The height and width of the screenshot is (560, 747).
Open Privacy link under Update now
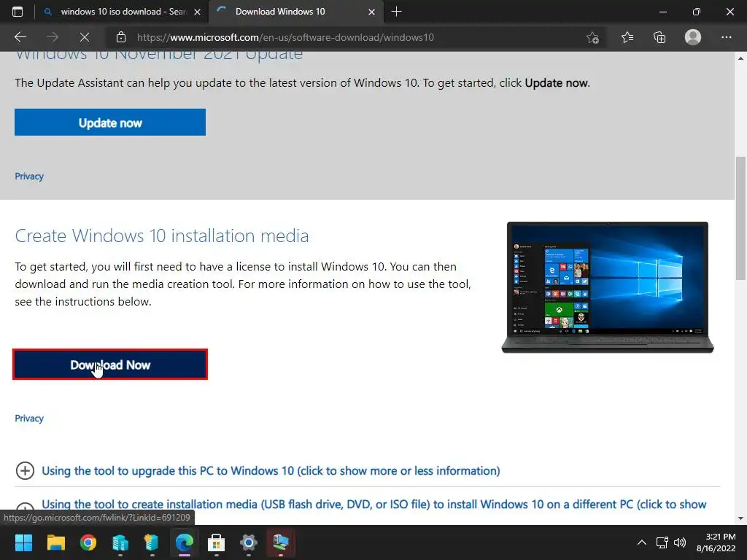click(x=29, y=176)
